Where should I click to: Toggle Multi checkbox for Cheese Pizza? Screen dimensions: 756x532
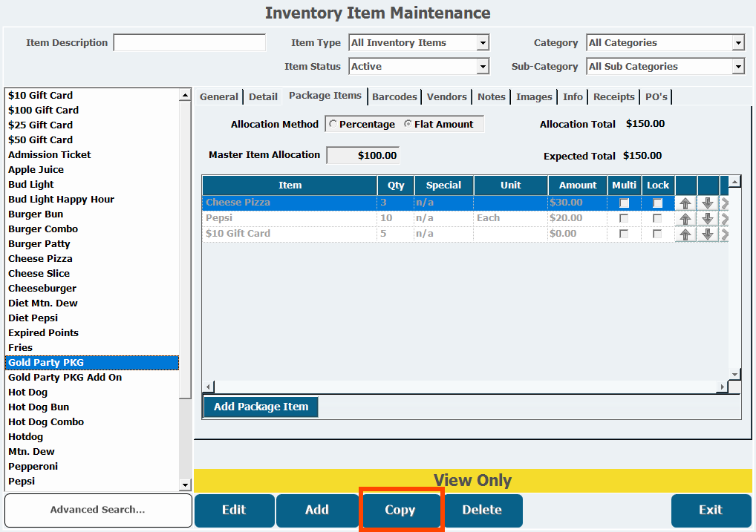click(x=625, y=203)
